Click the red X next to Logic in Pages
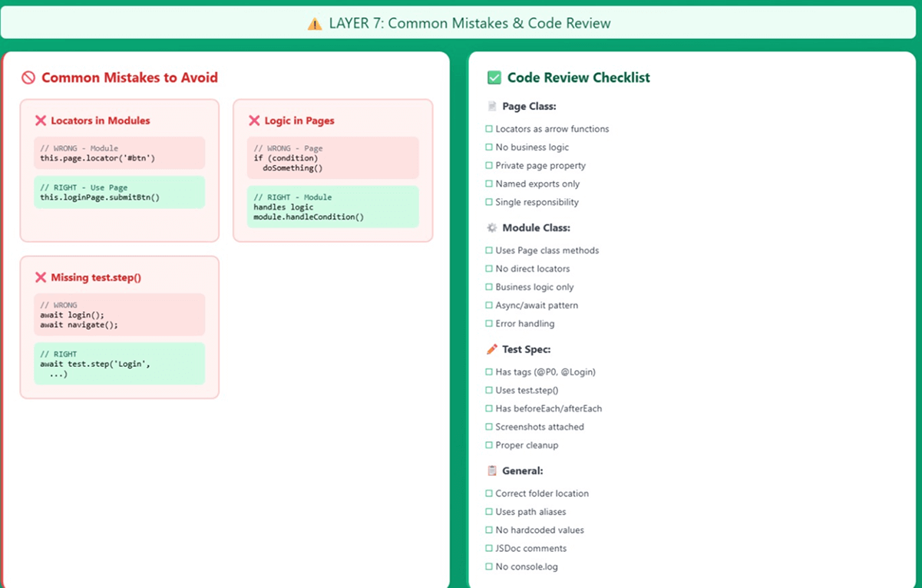Viewport: 922px width, 588px height. click(x=254, y=121)
